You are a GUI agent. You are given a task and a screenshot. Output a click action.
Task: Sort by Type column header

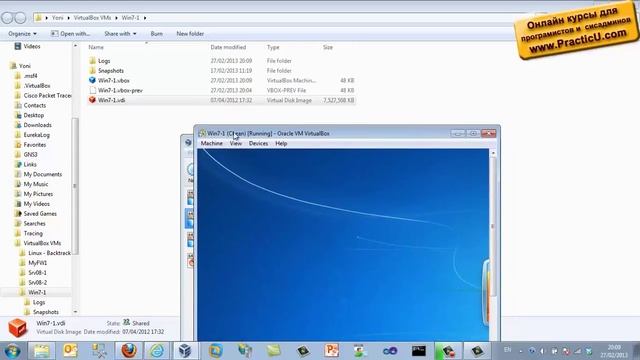tap(273, 47)
